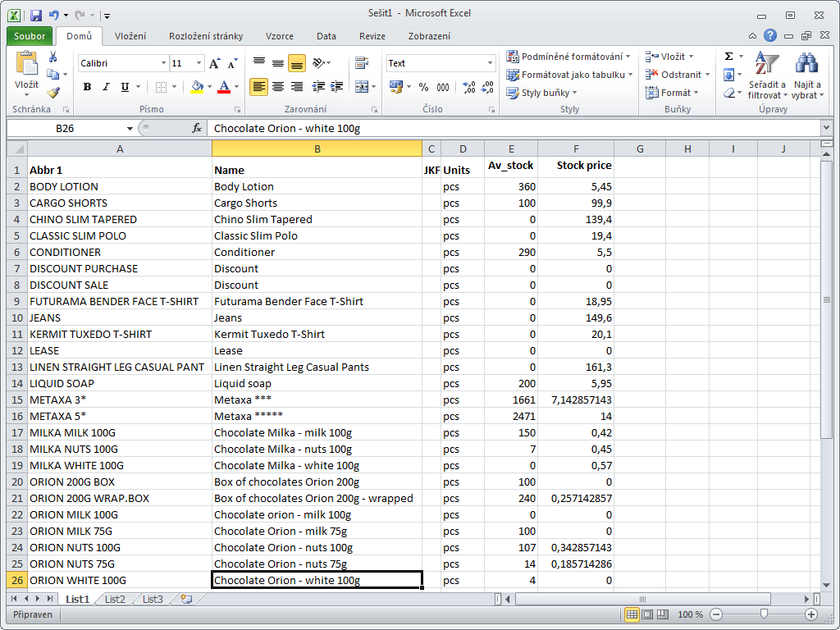Toggle wrap text in the cell
This screenshot has height=630, width=840.
(362, 63)
